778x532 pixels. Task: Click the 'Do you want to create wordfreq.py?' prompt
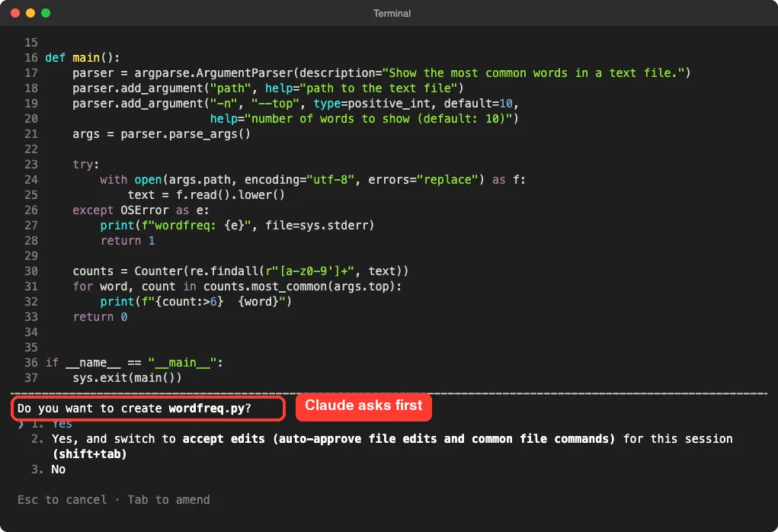134,409
